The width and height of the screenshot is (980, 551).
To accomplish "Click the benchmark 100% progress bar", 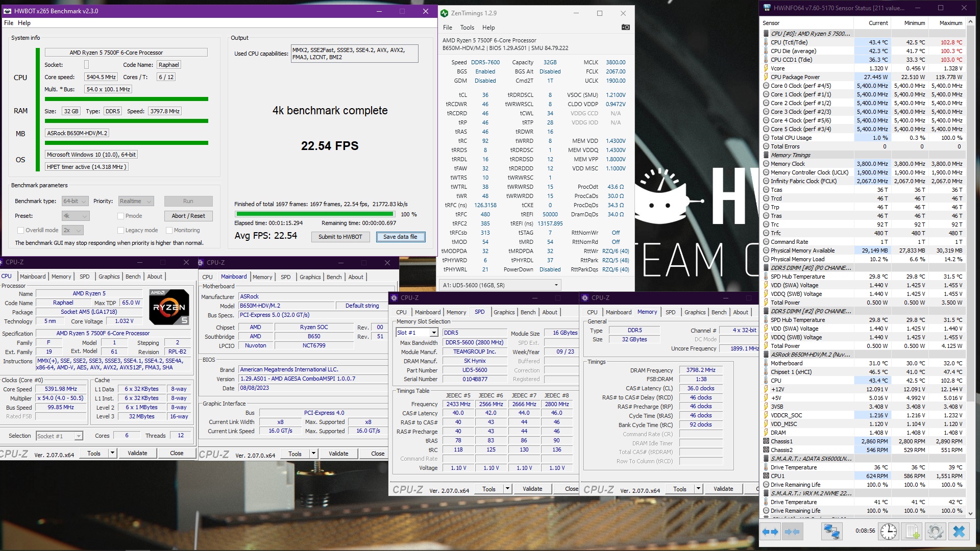I will (x=315, y=214).
